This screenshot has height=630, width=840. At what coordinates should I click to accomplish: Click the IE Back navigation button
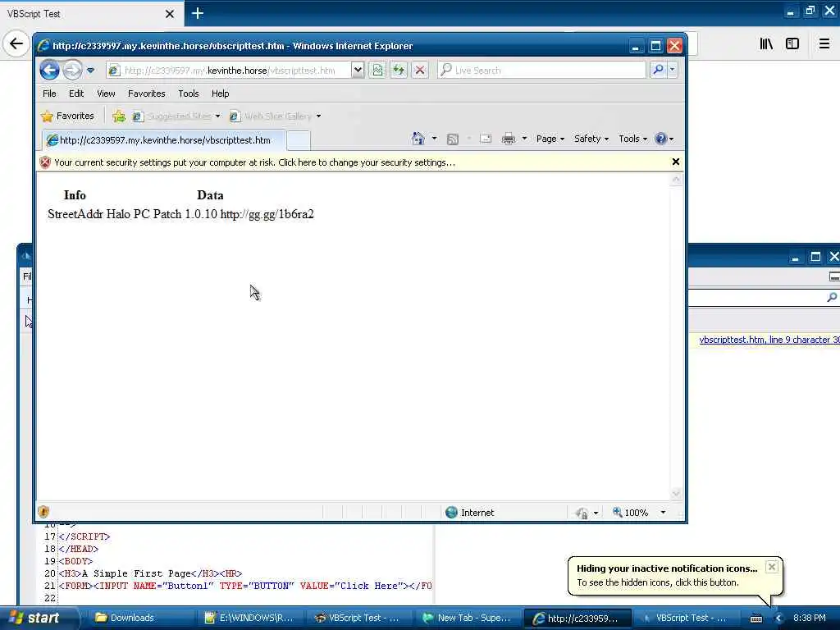pos(49,71)
